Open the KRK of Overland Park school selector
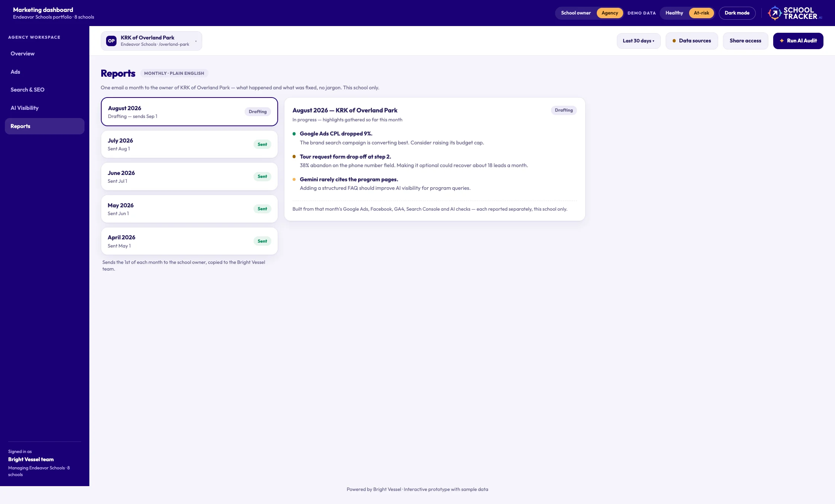835x504 pixels. 152,41
